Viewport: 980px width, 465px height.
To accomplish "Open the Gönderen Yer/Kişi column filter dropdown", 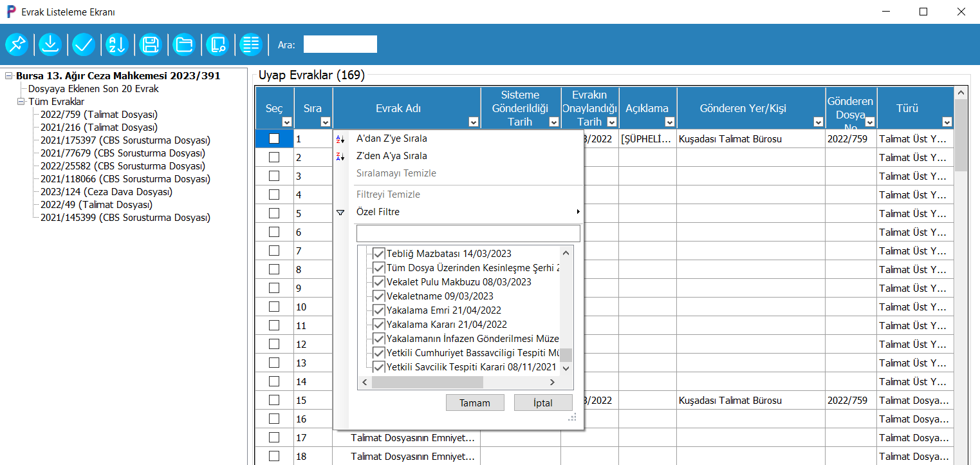I will (x=818, y=122).
